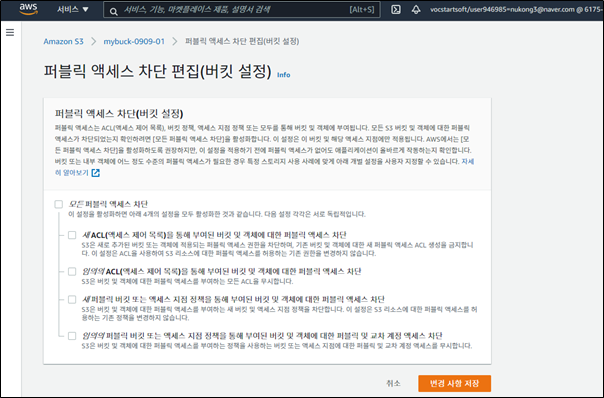Image resolution: width=604 pixels, height=398 pixels.
Task: Check 임의의 ACL 퍼블릭 액세스 차단 checkbox
Action: point(72,271)
